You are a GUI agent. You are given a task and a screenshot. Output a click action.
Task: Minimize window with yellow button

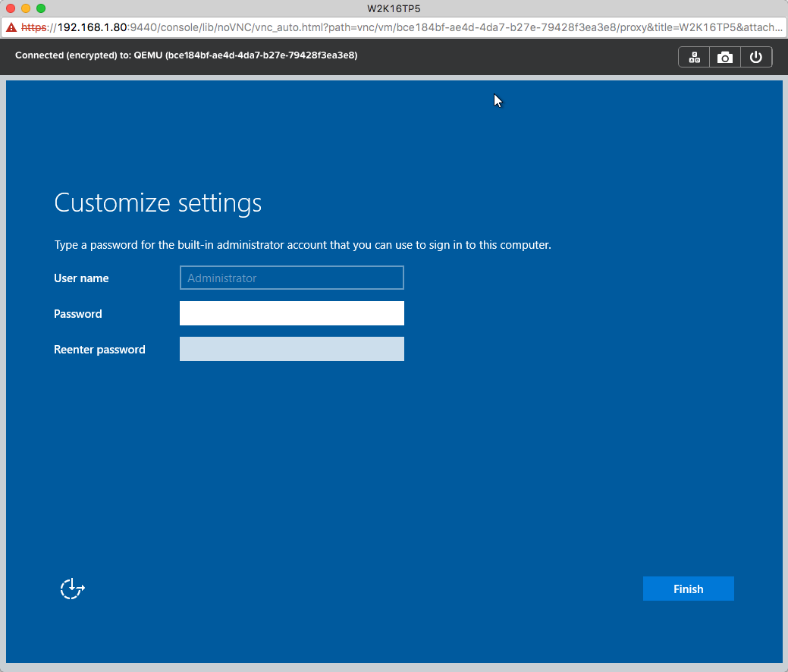coord(26,8)
